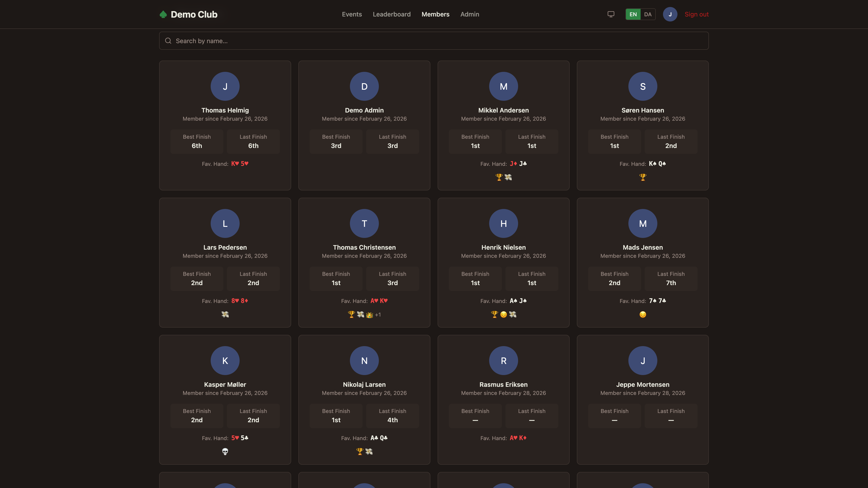Select Henrik Nielsen's H avatar

point(503,223)
